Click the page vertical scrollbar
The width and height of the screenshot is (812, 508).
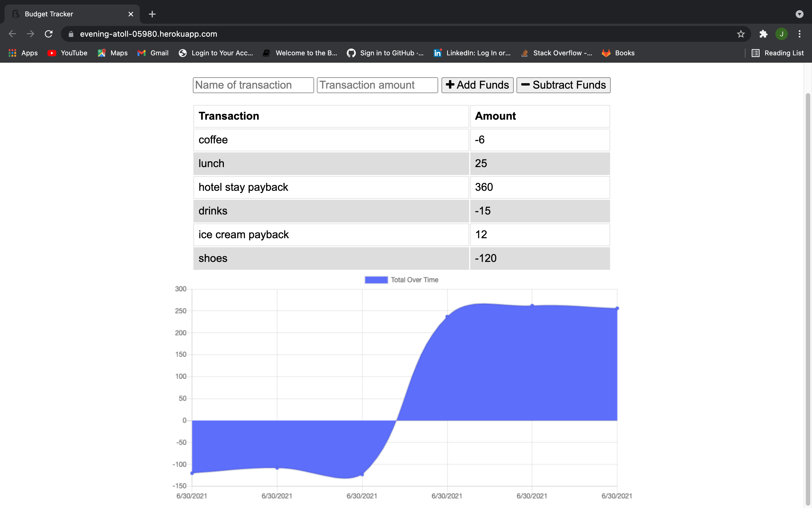click(x=808, y=299)
